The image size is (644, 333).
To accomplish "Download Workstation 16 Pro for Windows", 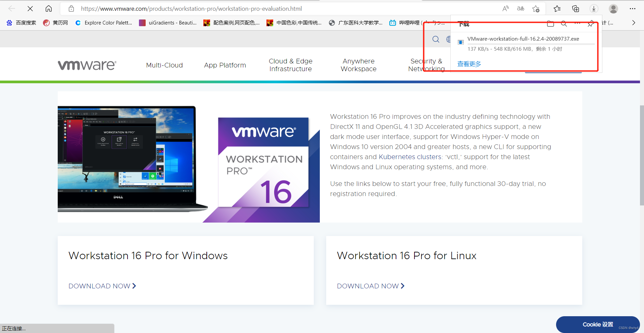I will [x=102, y=286].
